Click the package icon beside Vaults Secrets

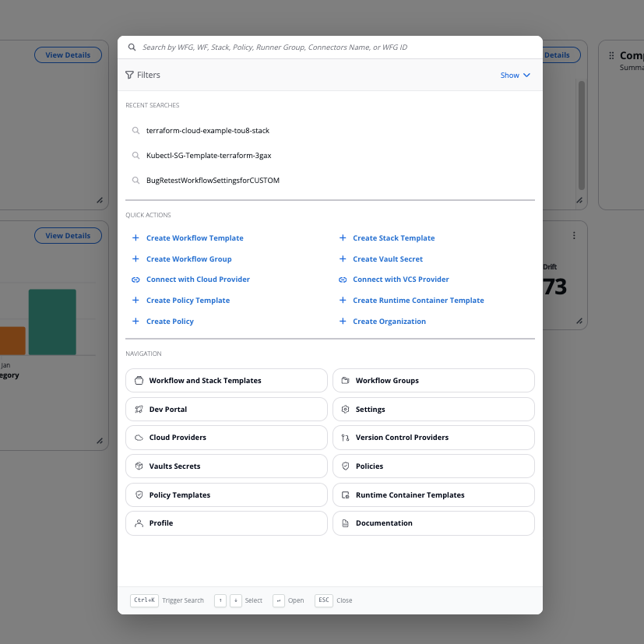click(140, 466)
